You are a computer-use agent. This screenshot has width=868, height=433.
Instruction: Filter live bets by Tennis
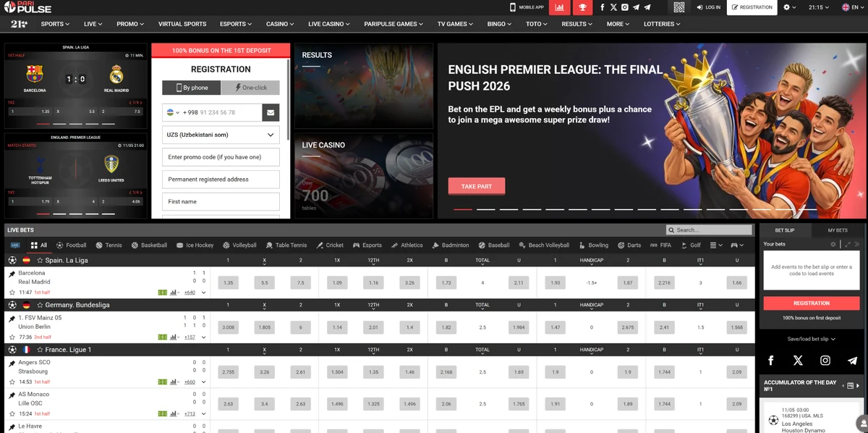click(109, 245)
